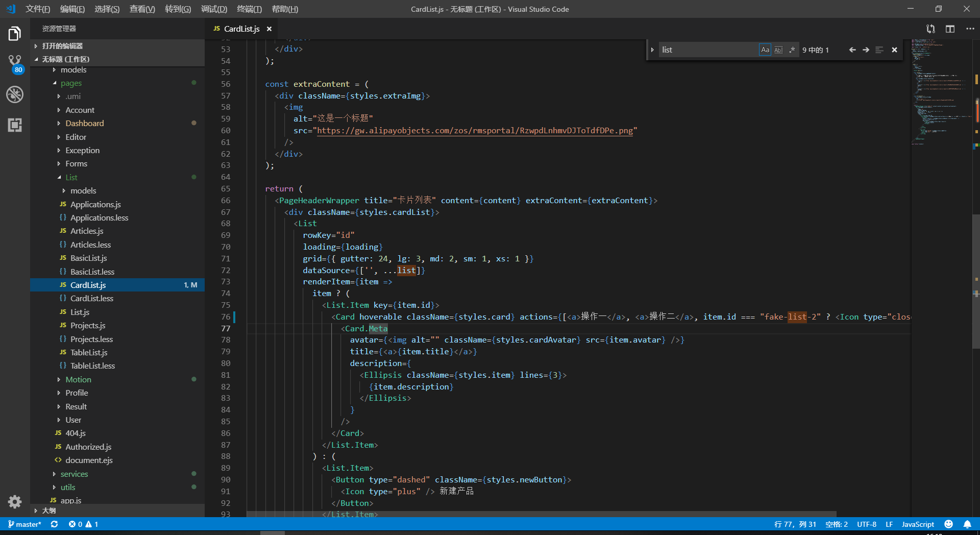Viewport: 980px width, 535px height.
Task: Click the Split Editor icon
Action: pyautogui.click(x=950, y=29)
